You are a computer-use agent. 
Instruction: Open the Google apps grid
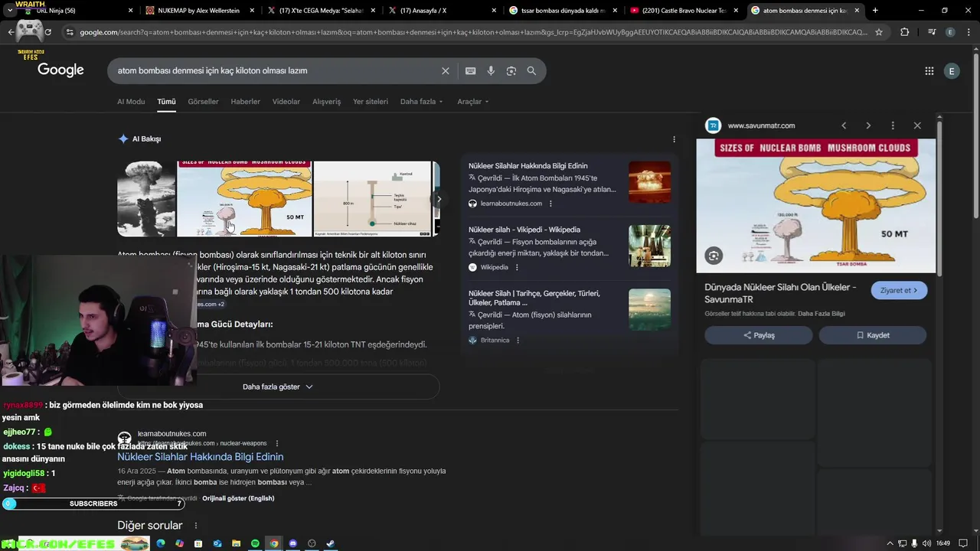pos(929,71)
